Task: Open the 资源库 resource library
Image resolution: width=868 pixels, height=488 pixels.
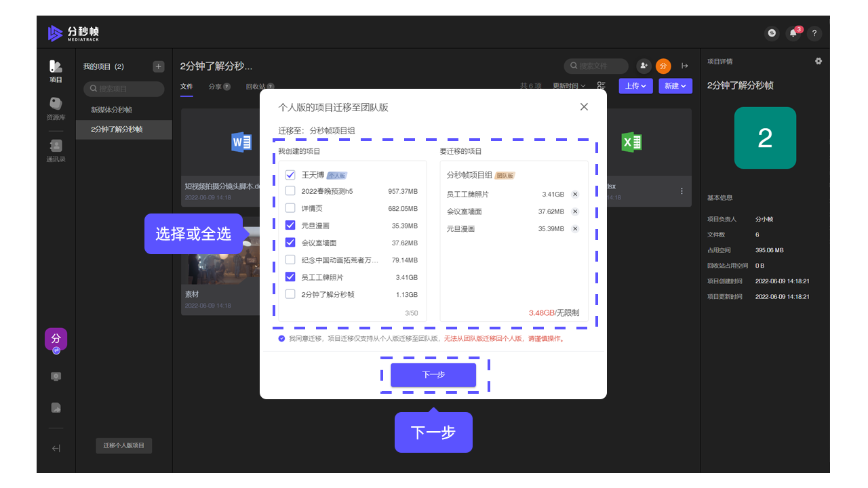Action: pyautogui.click(x=56, y=109)
